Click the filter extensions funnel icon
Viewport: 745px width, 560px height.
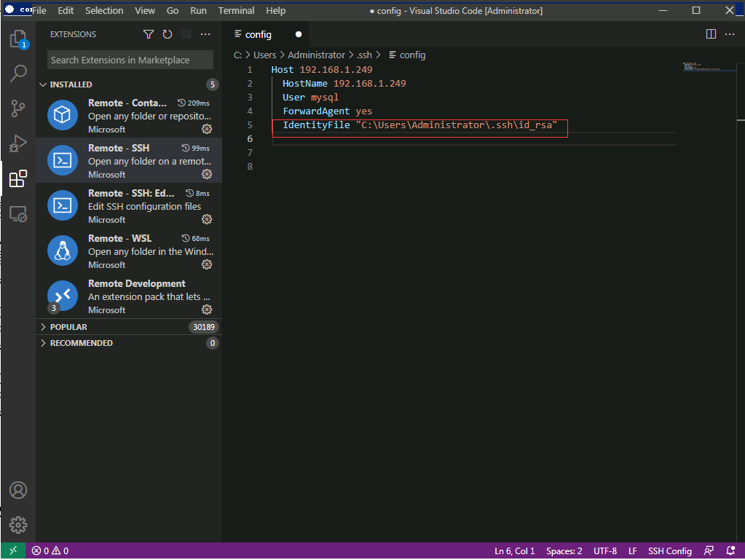pos(149,34)
